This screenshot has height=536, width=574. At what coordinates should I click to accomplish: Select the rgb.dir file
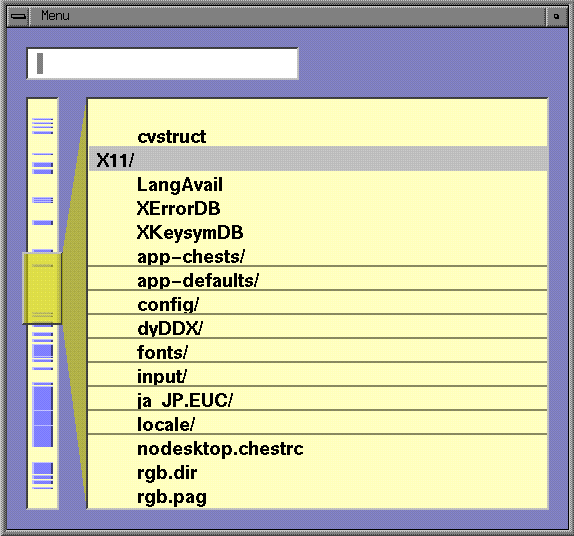pos(167,473)
